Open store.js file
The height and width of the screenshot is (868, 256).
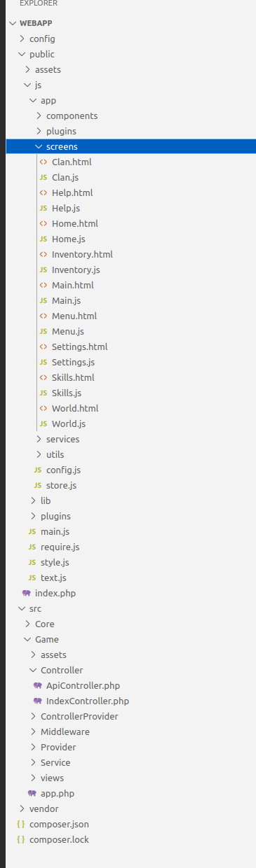pyautogui.click(x=61, y=485)
